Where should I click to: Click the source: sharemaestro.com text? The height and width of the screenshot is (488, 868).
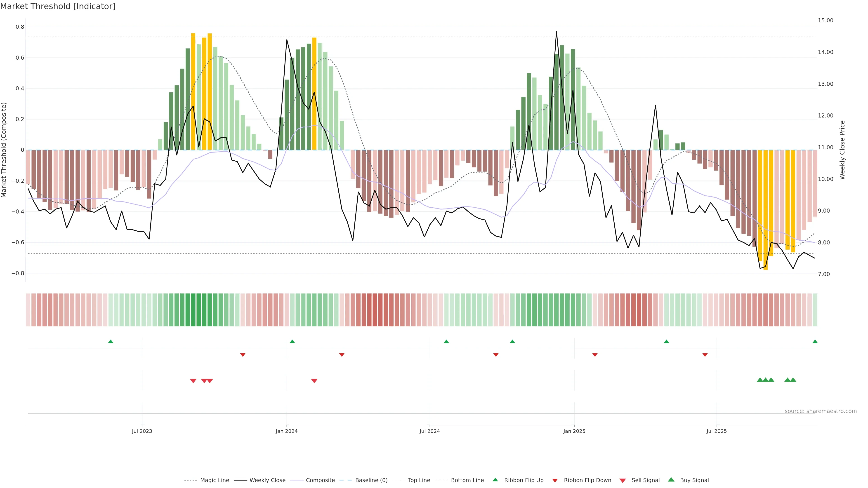point(821,411)
